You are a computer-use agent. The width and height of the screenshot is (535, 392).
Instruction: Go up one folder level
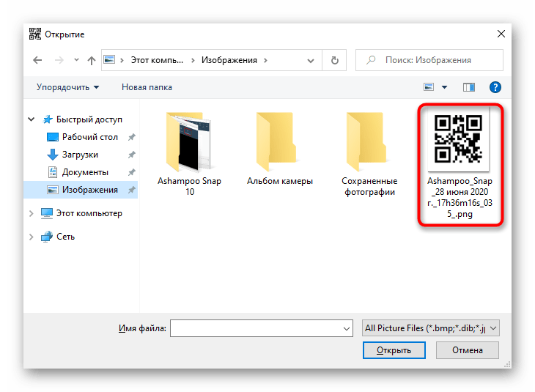[92, 61]
